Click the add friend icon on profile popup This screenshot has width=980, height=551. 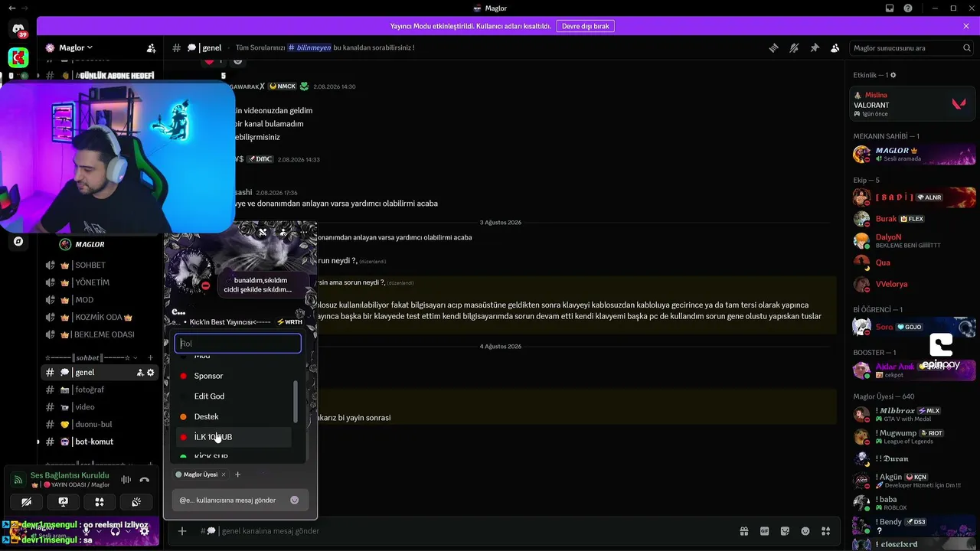(x=283, y=232)
